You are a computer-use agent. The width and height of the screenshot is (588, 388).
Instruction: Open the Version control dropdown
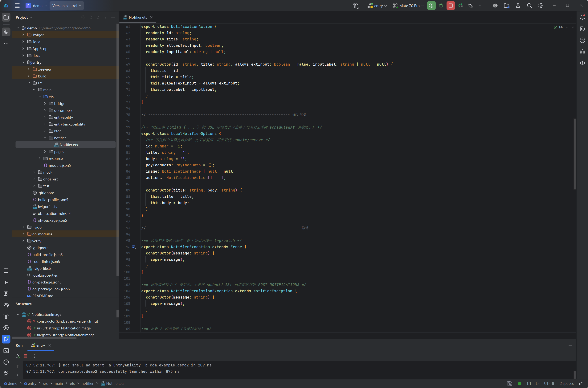point(67,6)
